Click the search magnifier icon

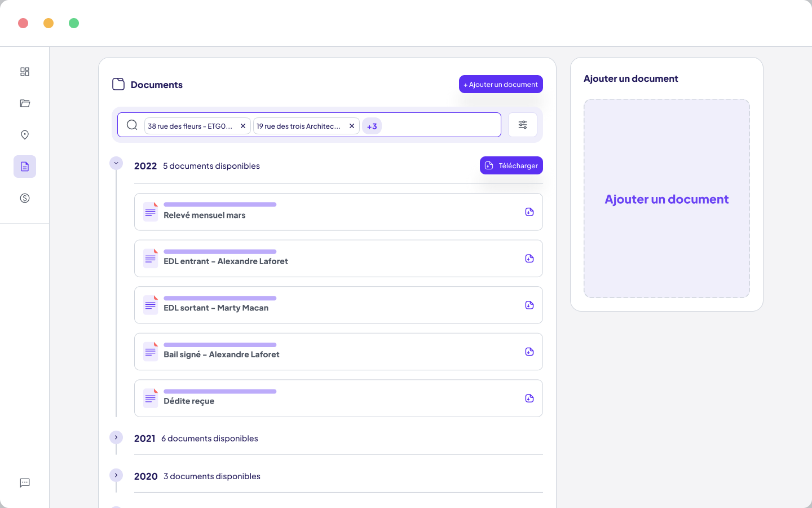pyautogui.click(x=132, y=125)
